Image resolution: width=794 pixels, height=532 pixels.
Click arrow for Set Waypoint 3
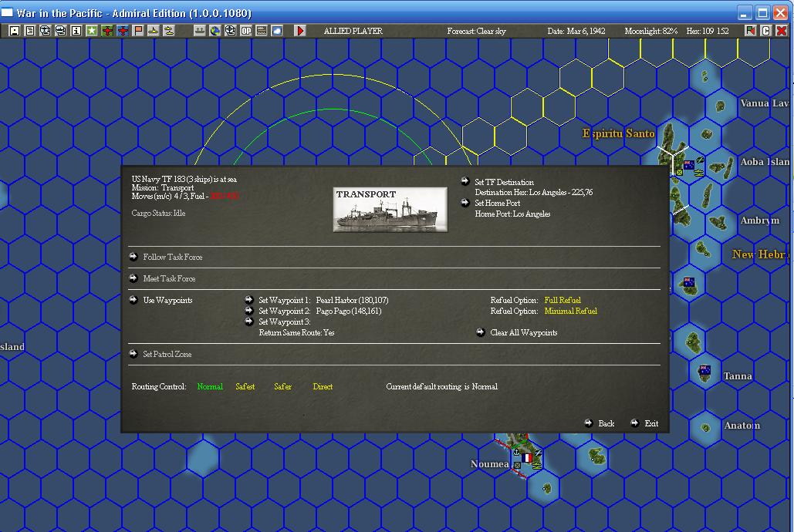pos(249,322)
